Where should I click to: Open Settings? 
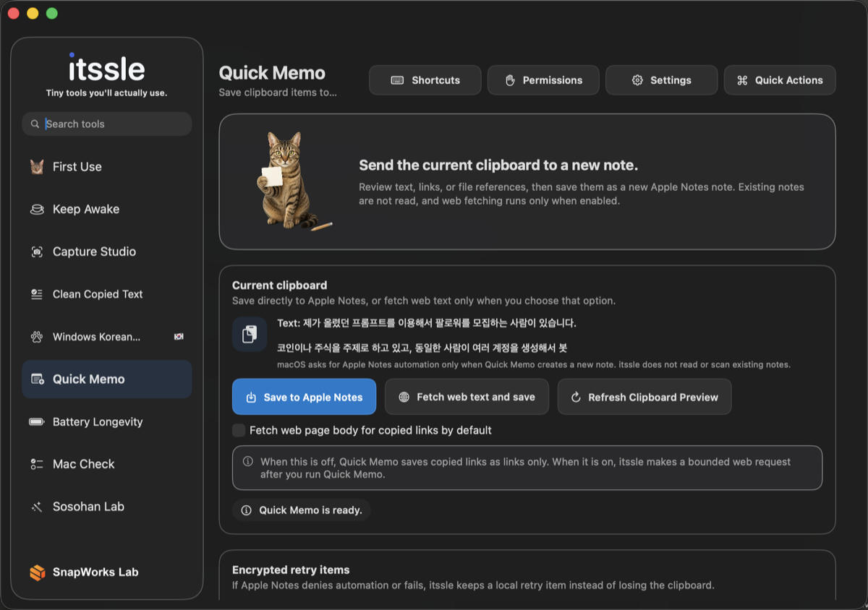(662, 80)
